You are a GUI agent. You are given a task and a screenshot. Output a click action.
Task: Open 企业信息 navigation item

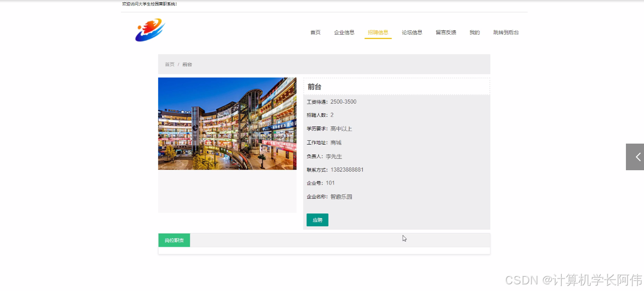click(x=344, y=32)
